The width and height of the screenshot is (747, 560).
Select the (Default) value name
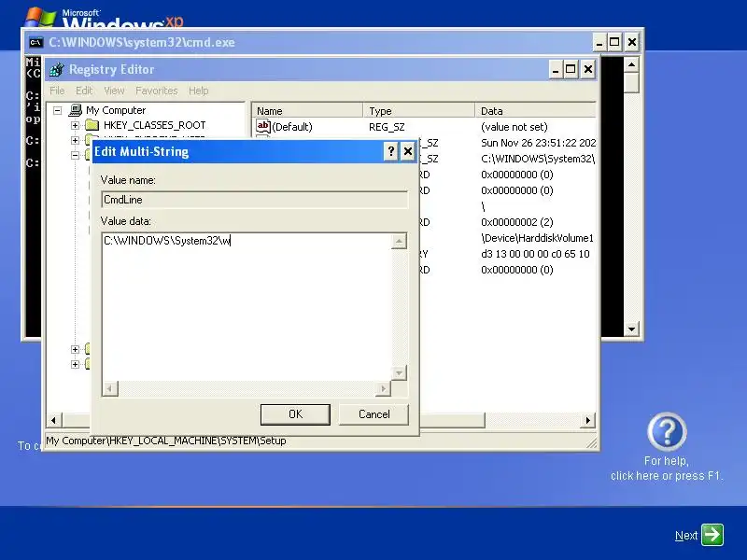tap(292, 127)
